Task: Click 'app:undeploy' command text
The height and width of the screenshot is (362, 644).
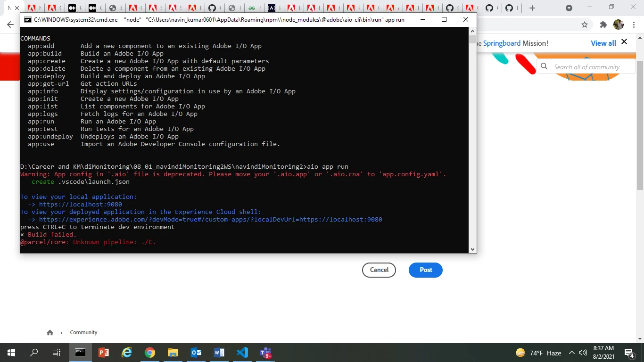Action: coord(50,137)
